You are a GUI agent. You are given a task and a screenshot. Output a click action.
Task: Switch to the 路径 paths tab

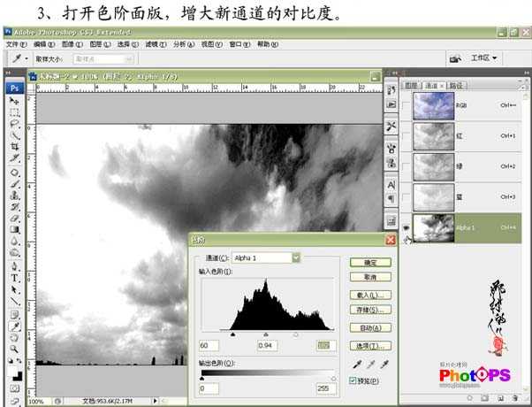pos(456,86)
